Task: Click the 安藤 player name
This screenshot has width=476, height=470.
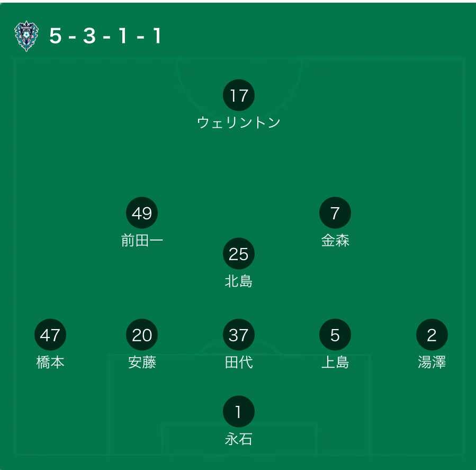Action: click(142, 362)
